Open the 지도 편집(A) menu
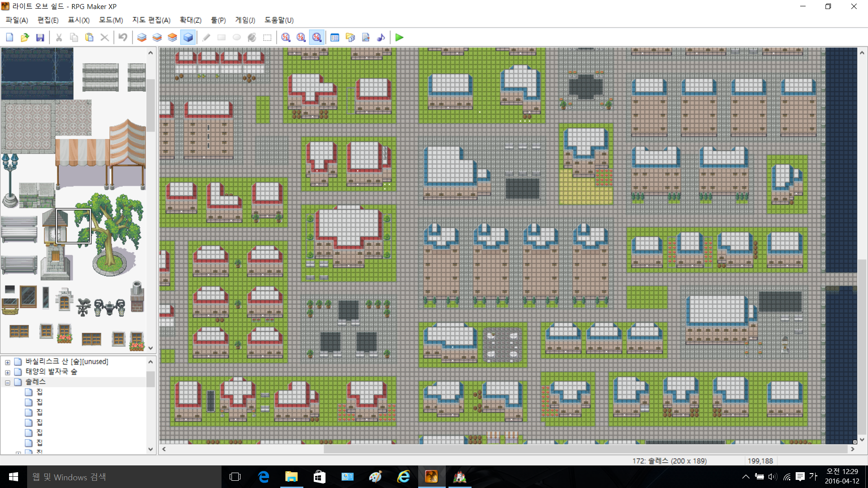Viewport: 868px width, 488px height. pos(151,20)
